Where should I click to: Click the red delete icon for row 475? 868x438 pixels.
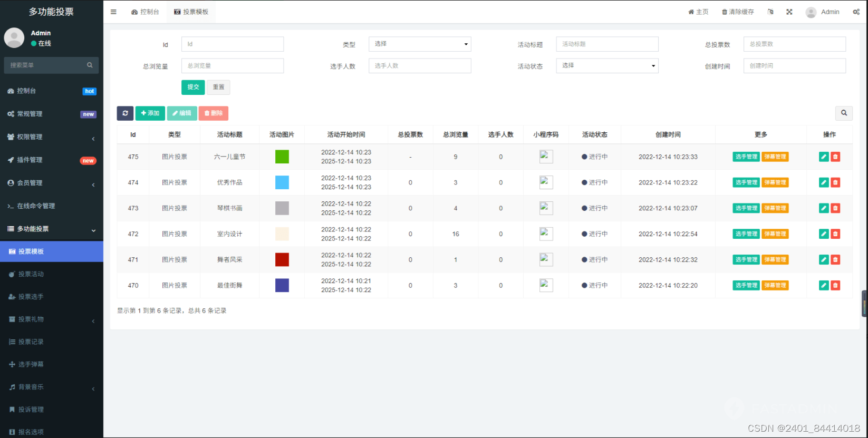pyautogui.click(x=835, y=157)
